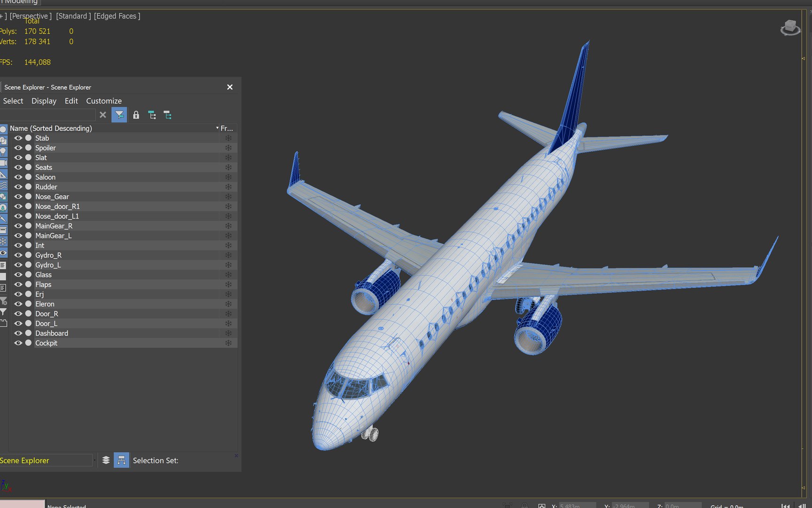Toggle the Display Cameras filter icon
This screenshot has width=812, height=508.
tap(3, 163)
